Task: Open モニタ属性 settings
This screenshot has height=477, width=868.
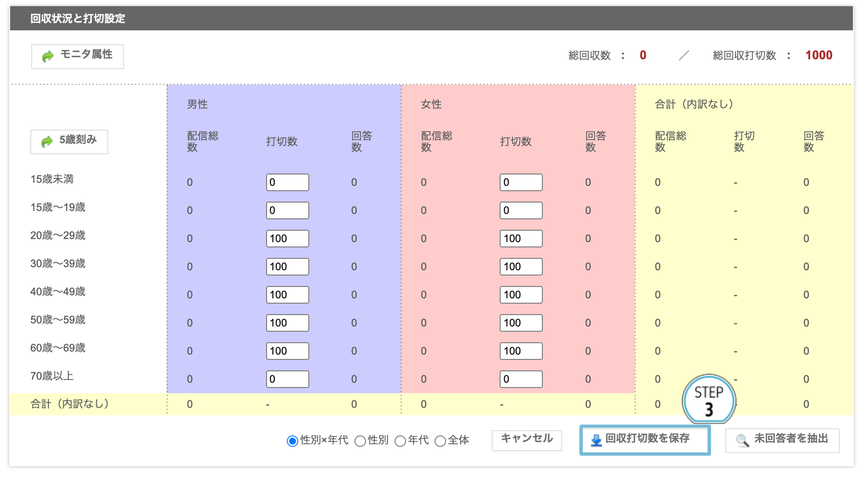Action: (x=77, y=55)
